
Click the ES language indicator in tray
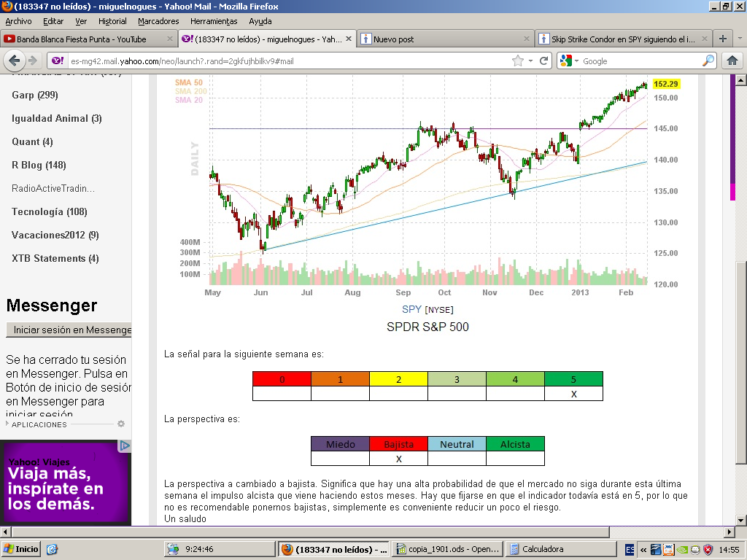point(630,550)
